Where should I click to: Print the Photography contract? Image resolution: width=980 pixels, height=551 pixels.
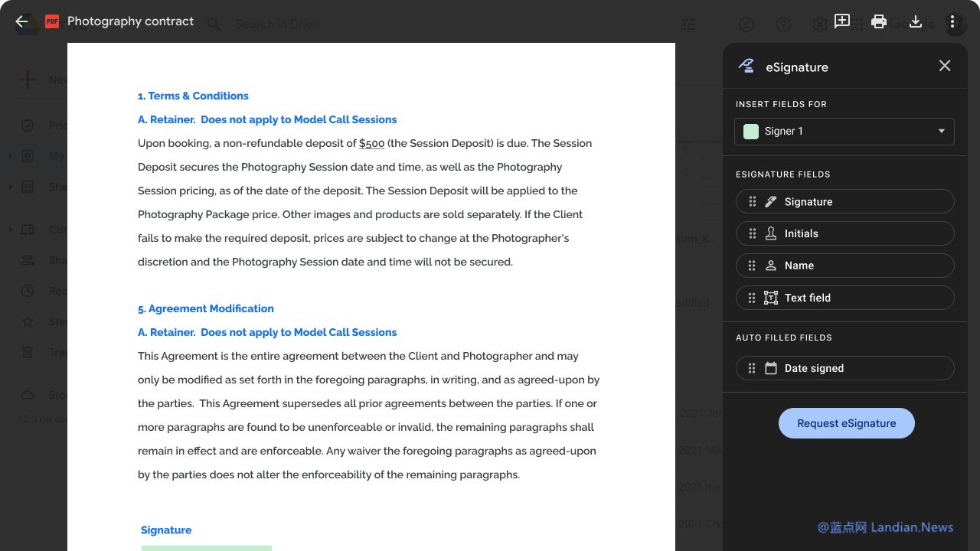pos(879,21)
